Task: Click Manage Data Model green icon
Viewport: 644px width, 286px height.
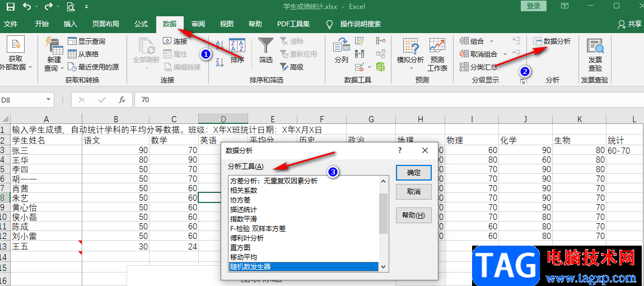Action: coord(381,66)
